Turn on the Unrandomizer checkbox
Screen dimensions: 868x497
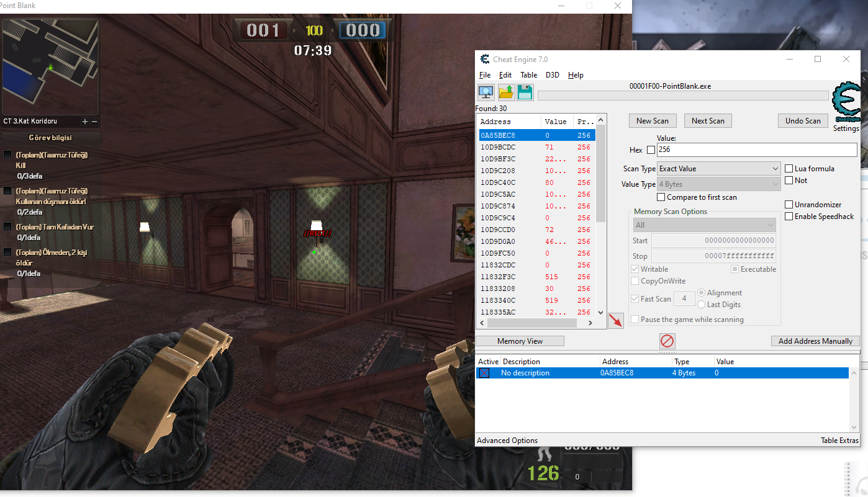[789, 205]
